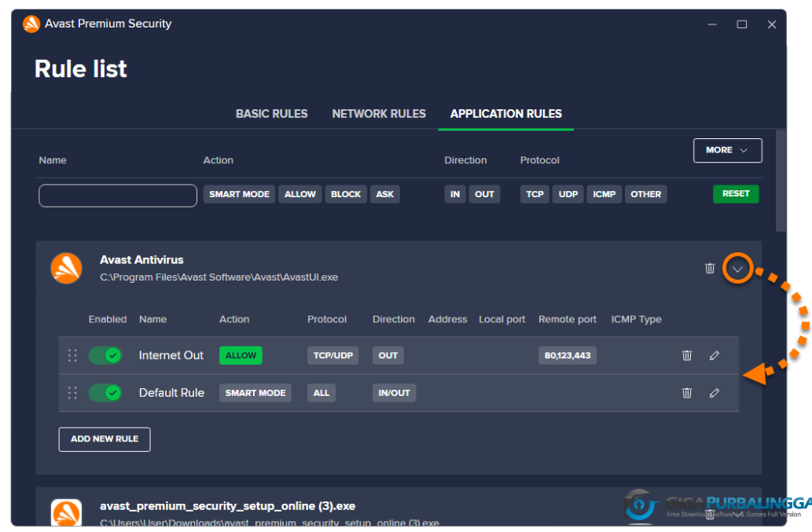Filter rules by ICMP protocol
The width and height of the screenshot is (812, 532).
click(x=604, y=194)
